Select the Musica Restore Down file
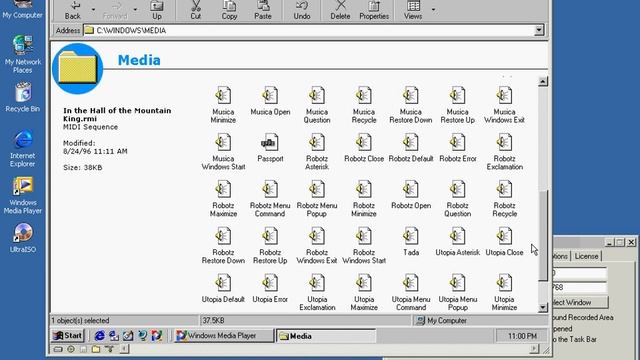 pos(411,105)
